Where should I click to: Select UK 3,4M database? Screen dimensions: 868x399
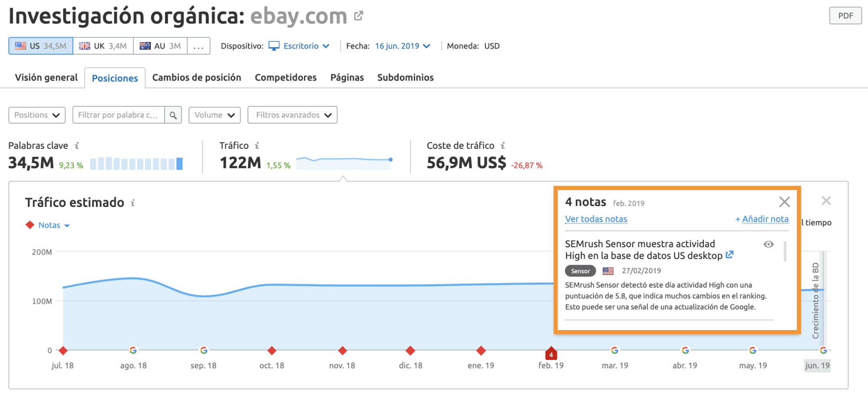coord(103,46)
